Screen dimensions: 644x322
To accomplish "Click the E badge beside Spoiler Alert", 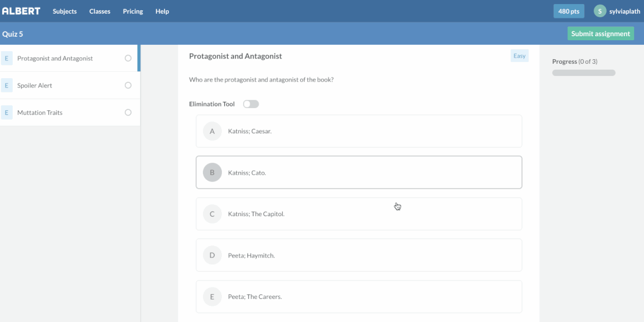I will pyautogui.click(x=6, y=86).
